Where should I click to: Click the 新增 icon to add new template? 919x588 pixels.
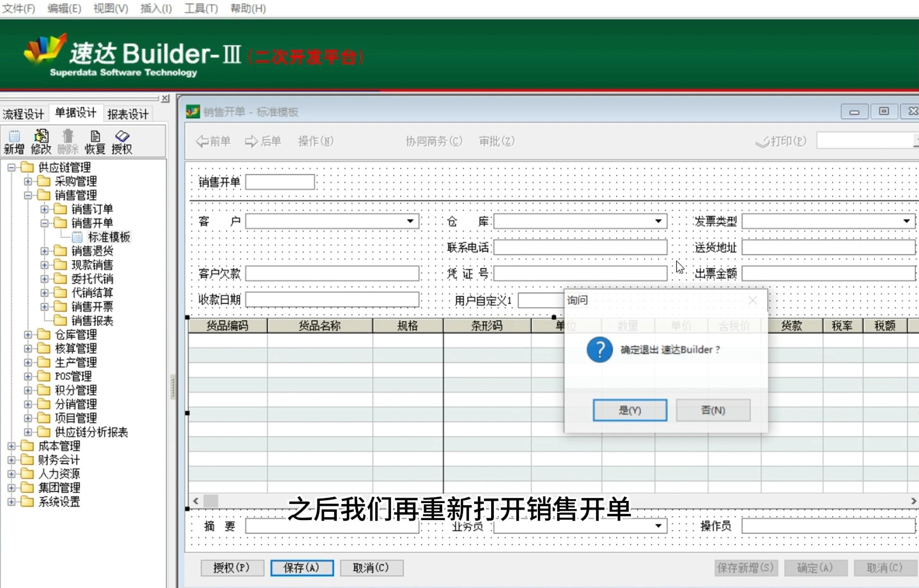pos(14,140)
